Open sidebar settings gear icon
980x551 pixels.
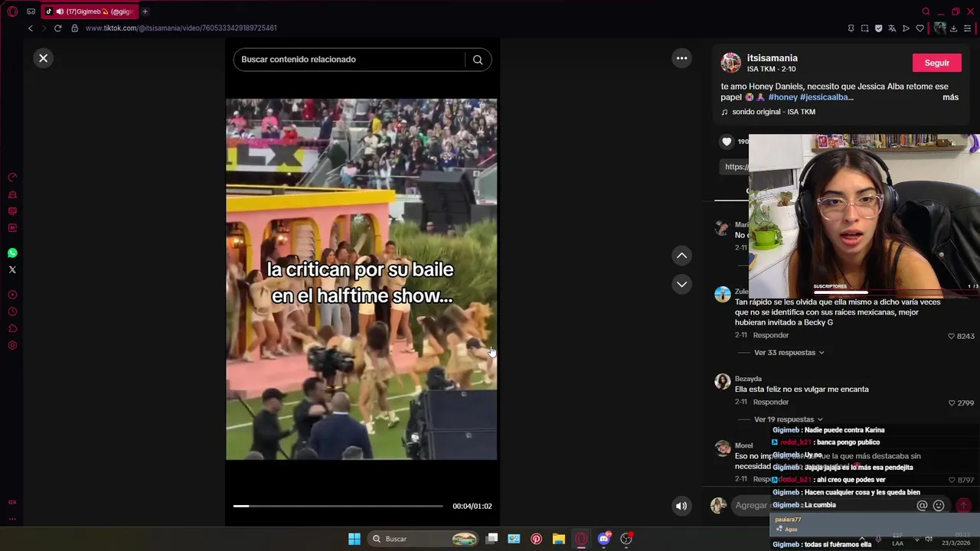point(12,346)
